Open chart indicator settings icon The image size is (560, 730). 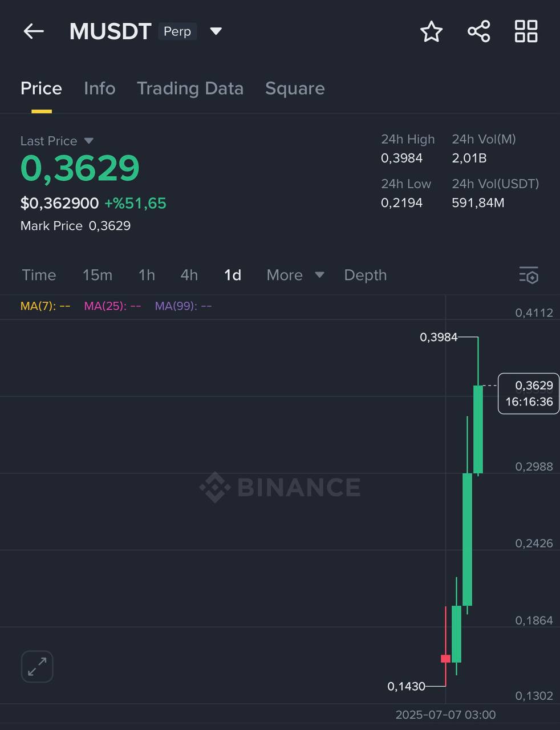(x=529, y=275)
